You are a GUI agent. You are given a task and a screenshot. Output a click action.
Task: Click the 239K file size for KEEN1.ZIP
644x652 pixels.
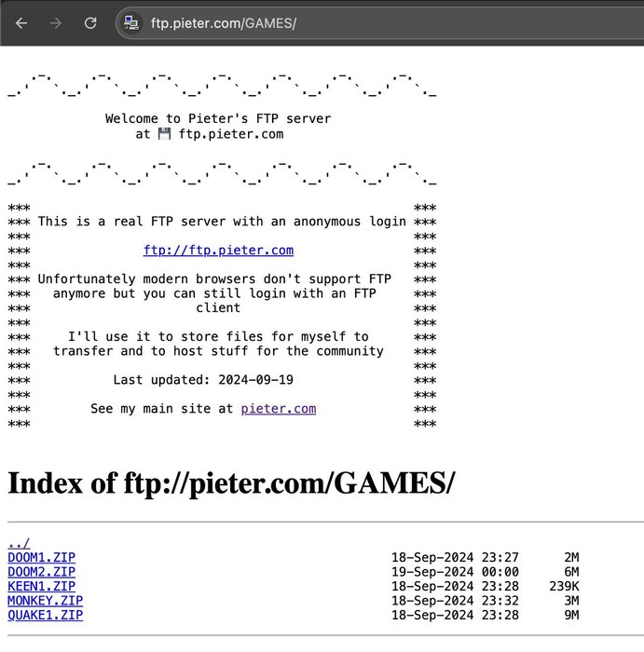(565, 587)
